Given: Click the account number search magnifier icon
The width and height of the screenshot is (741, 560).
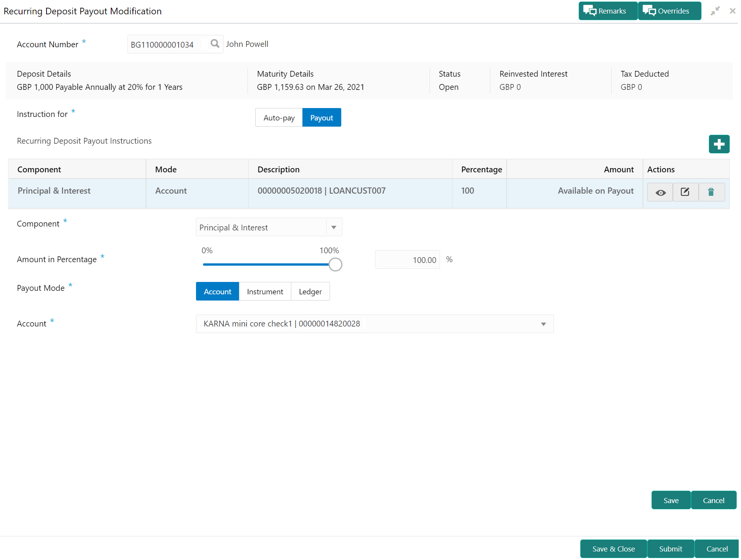Looking at the screenshot, I should click(215, 44).
